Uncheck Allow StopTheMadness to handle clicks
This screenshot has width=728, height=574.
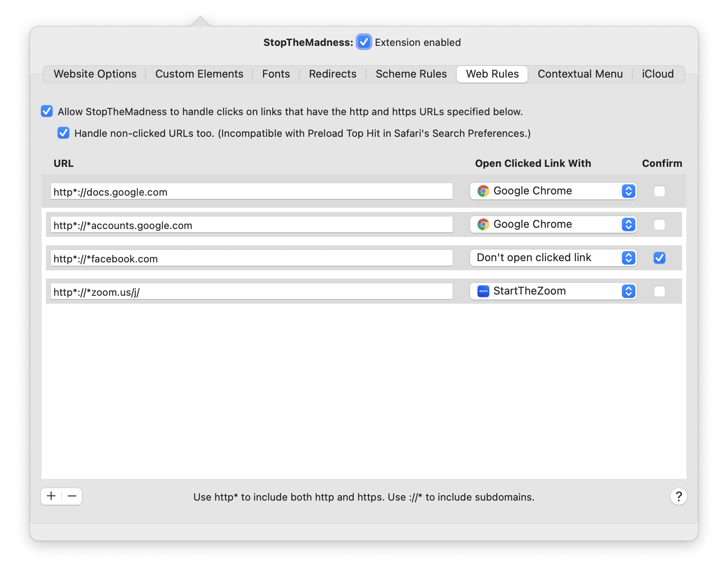[47, 111]
